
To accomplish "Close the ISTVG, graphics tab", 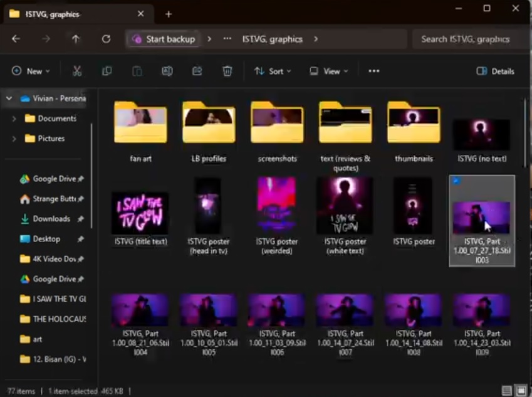I will tap(141, 14).
